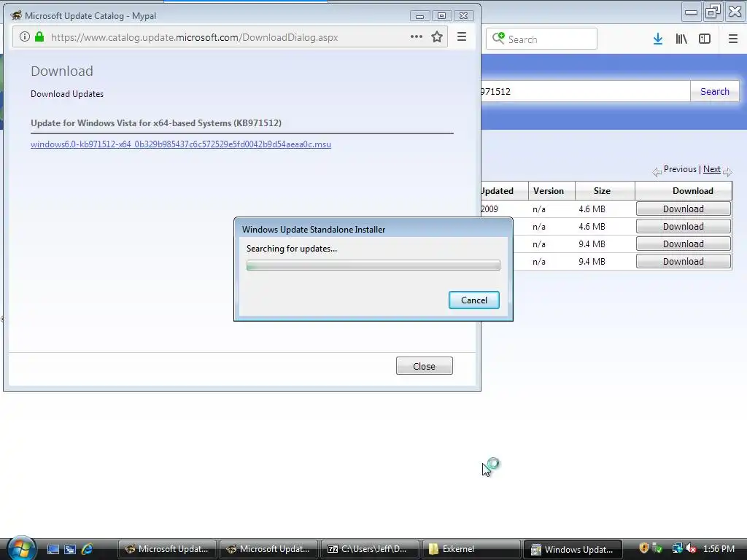The width and height of the screenshot is (747, 560).
Task: Switch to Windows Update taskbar button
Action: (573, 549)
